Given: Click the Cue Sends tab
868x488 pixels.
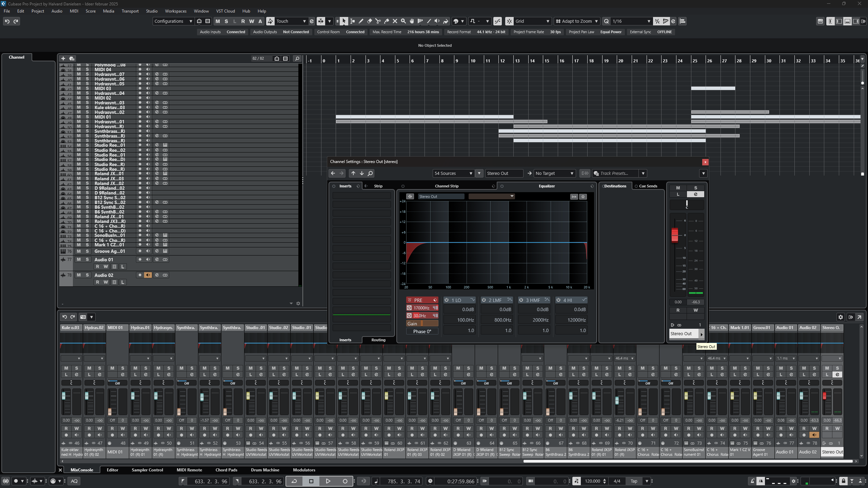Looking at the screenshot, I should point(648,186).
